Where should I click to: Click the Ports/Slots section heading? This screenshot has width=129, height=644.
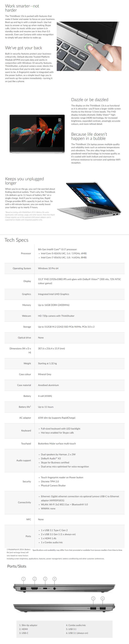coord(17,566)
